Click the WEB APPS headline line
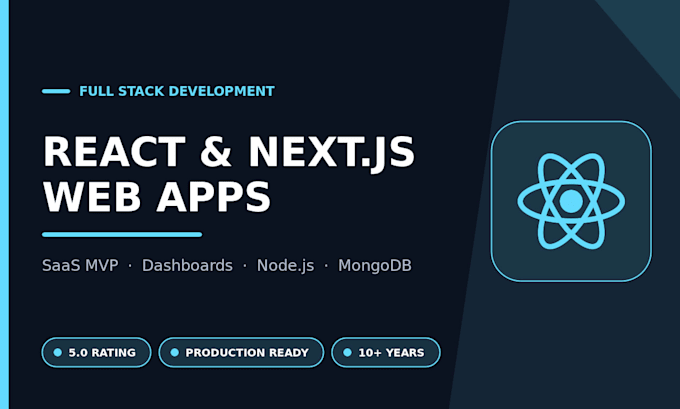Image resolution: width=680 pixels, height=409 pixels. pos(157,197)
